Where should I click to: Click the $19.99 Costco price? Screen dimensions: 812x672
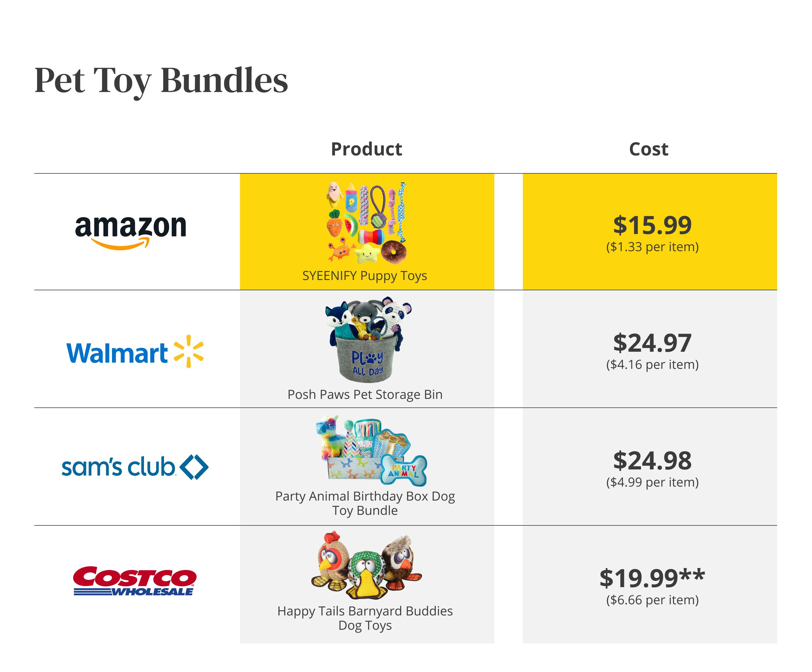coord(652,579)
